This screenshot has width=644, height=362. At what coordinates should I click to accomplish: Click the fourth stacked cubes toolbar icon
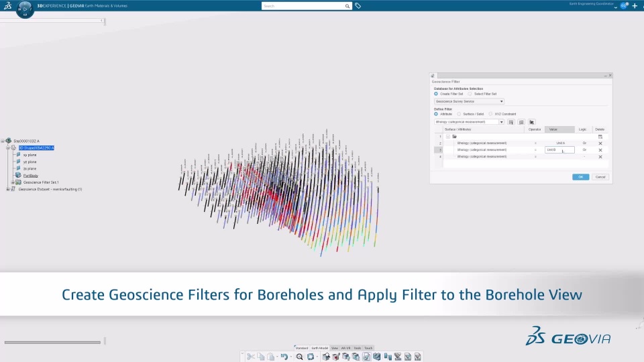tap(356, 357)
